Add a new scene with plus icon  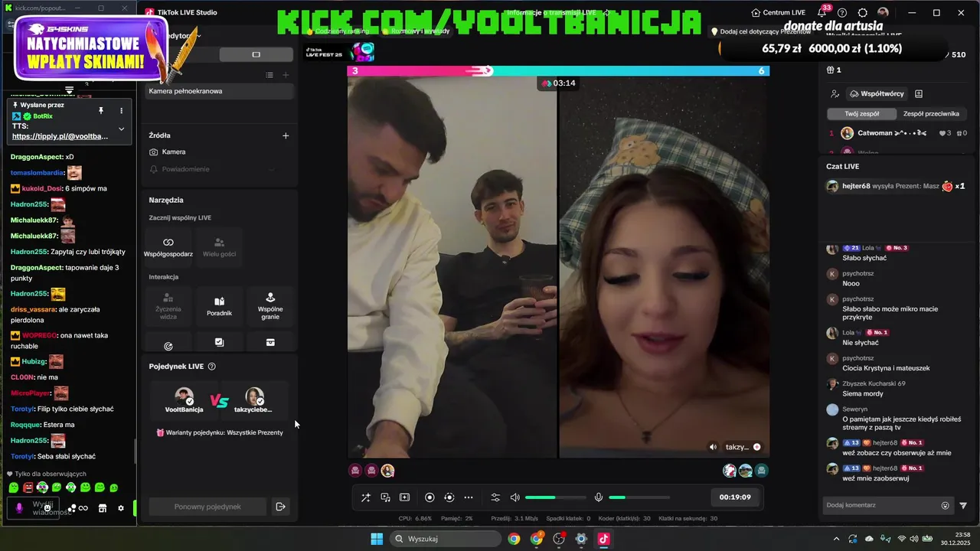click(286, 74)
